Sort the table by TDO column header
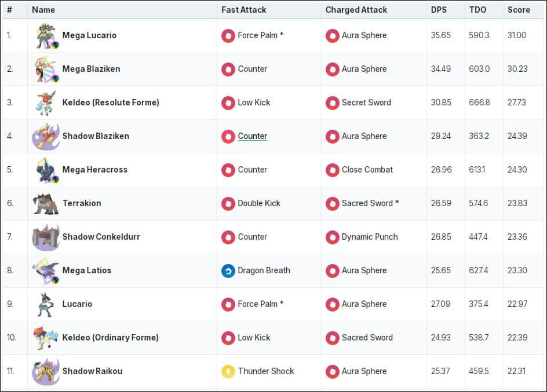Screen dimensions: 547x392 pos(477,10)
